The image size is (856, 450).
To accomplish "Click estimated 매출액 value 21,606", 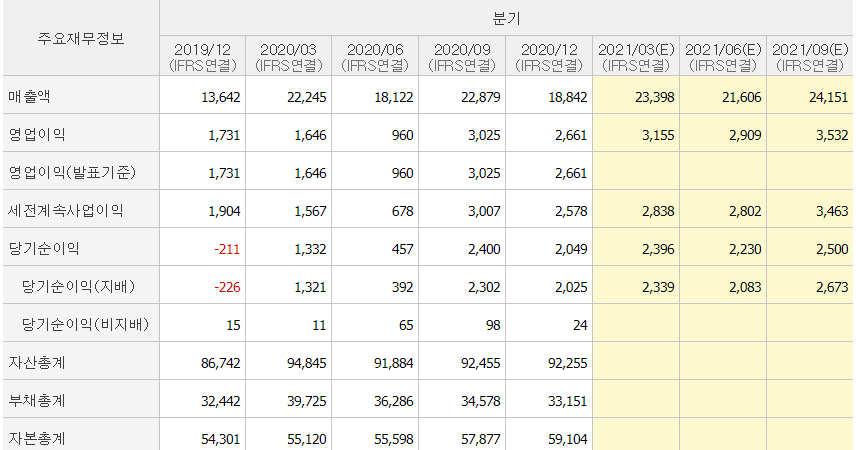I will [741, 97].
